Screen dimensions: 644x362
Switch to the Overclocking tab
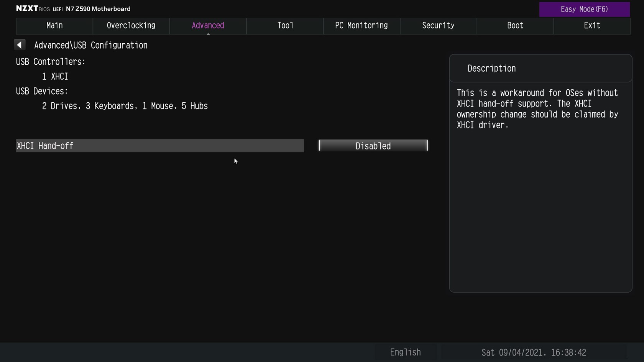pos(131,26)
